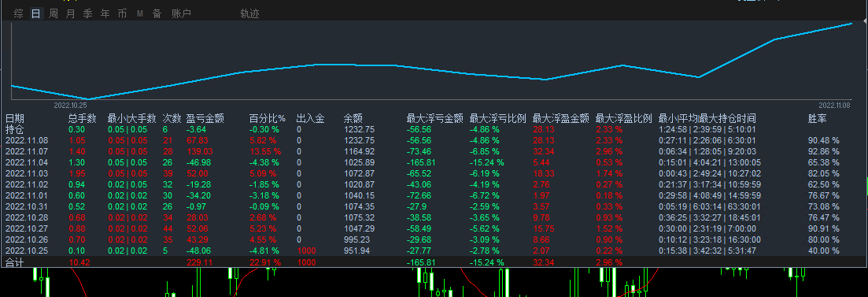
Task: Click the -46.98 loss value
Action: coord(199,162)
